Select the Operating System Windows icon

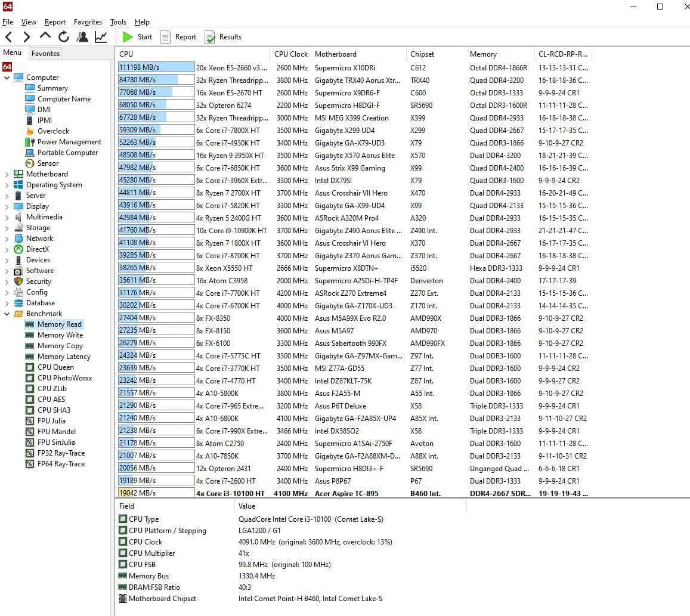point(18,185)
